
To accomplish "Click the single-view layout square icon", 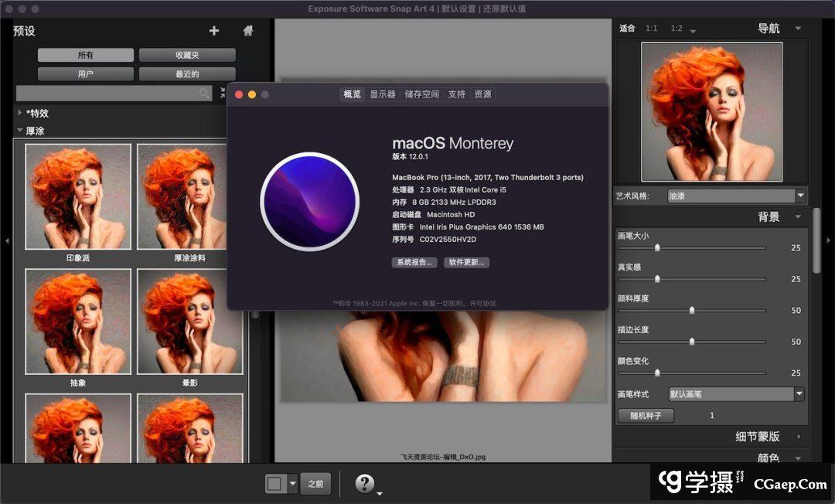I will [x=274, y=484].
